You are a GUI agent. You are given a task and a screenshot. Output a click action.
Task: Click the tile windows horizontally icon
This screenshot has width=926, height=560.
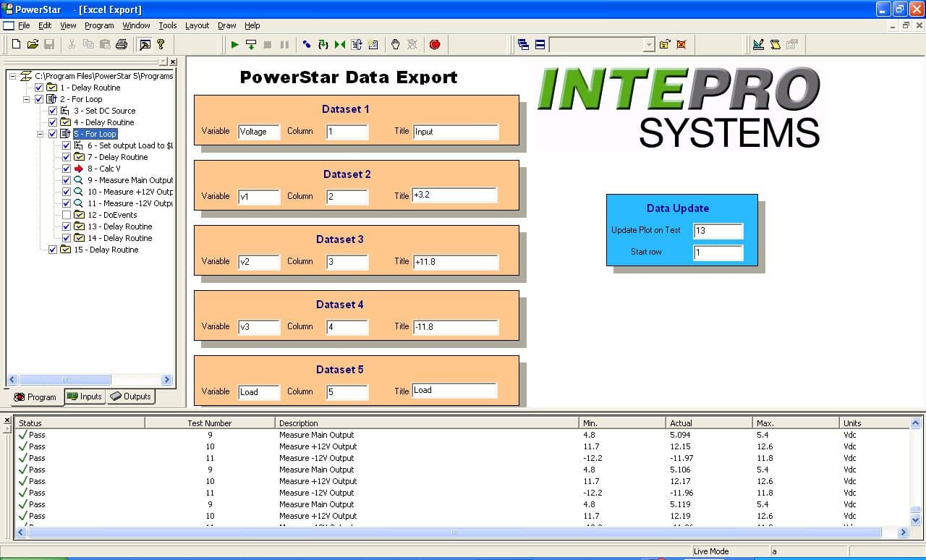click(x=540, y=44)
